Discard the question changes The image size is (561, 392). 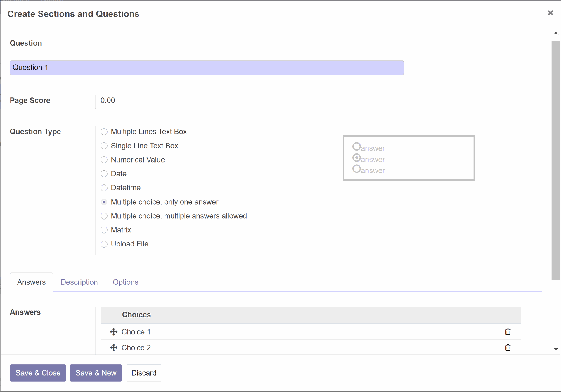pos(143,373)
